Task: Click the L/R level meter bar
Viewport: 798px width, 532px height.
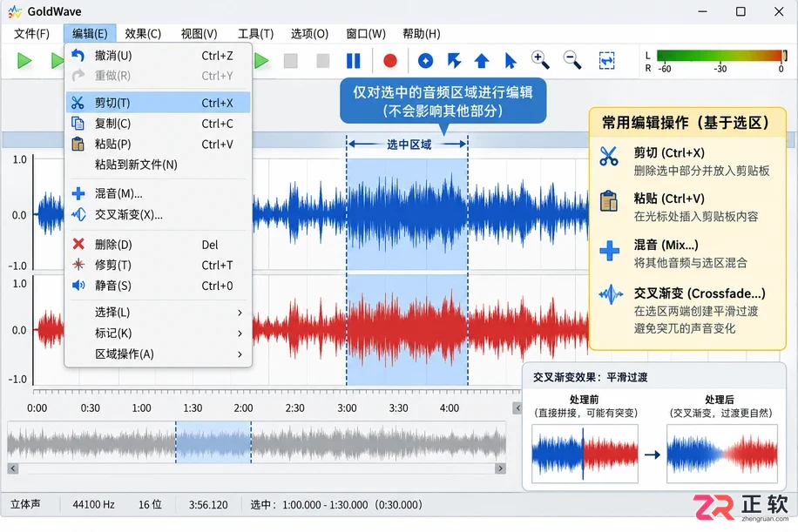Action: [721, 56]
